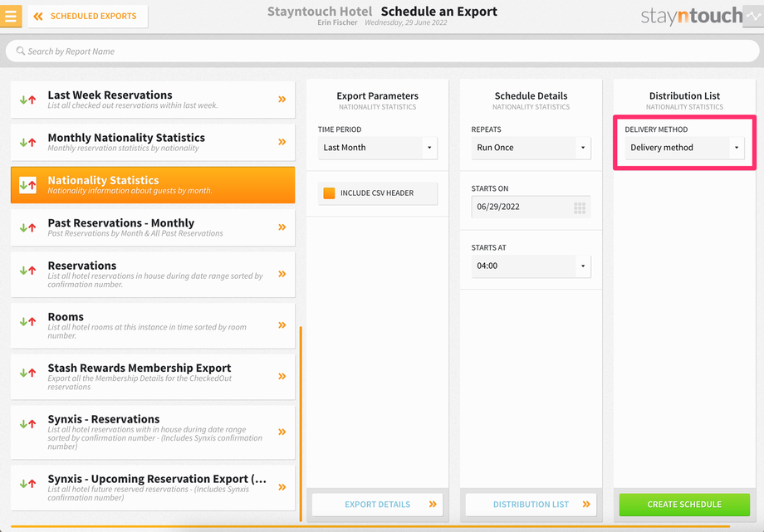Click export arrows icon for Past Reservations - Monthly

pos(27,227)
